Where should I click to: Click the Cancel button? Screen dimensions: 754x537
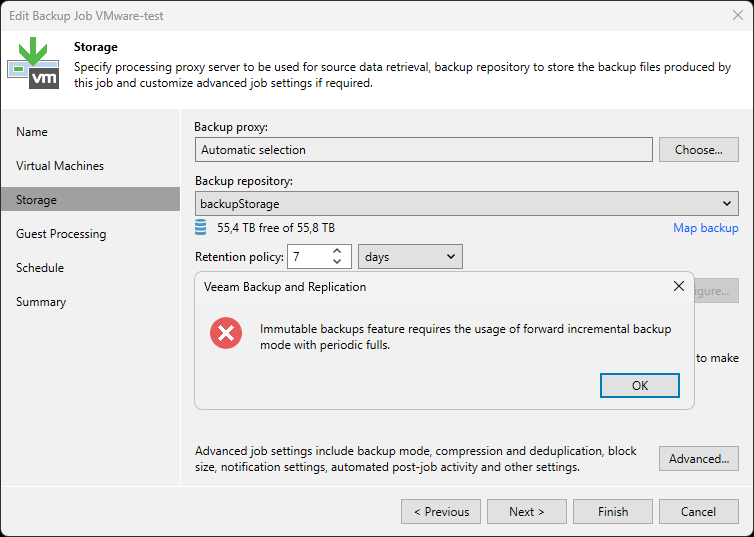(x=699, y=512)
